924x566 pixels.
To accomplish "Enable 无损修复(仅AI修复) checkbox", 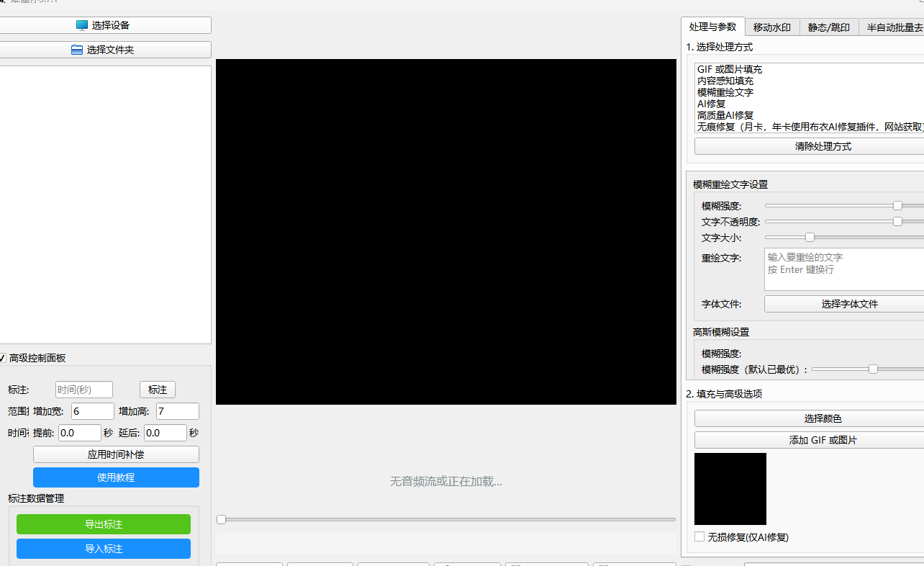I will pos(699,536).
